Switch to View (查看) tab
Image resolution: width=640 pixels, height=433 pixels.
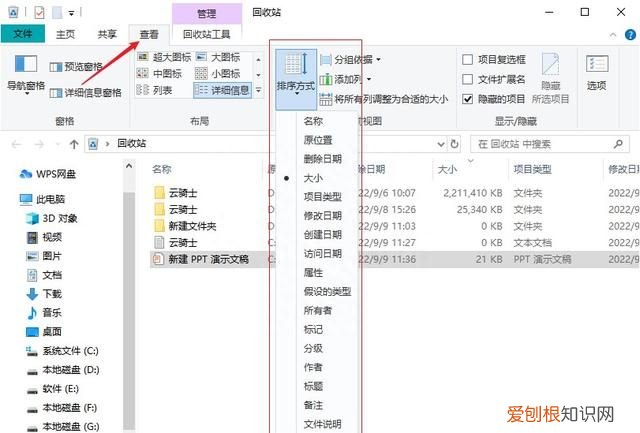(149, 35)
